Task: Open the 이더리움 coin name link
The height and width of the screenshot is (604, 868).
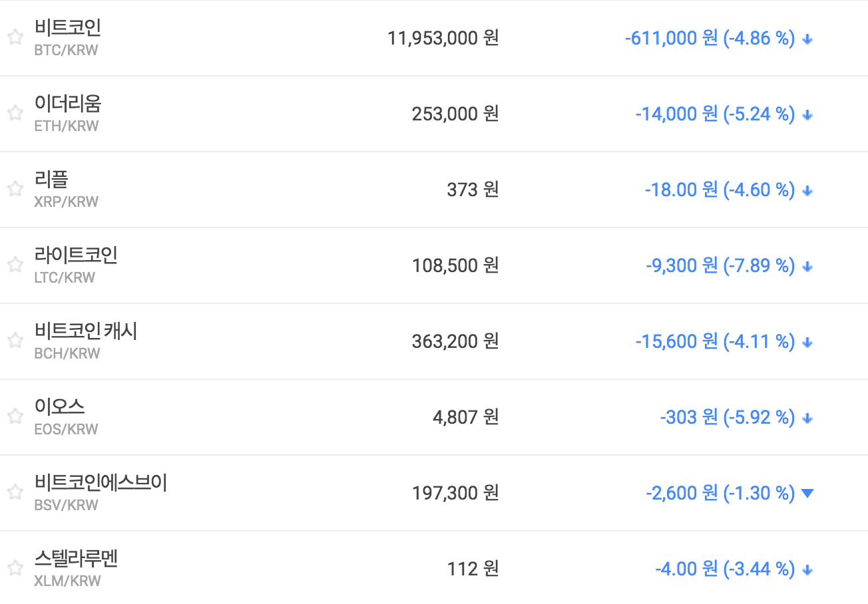Action: pyautogui.click(x=67, y=104)
